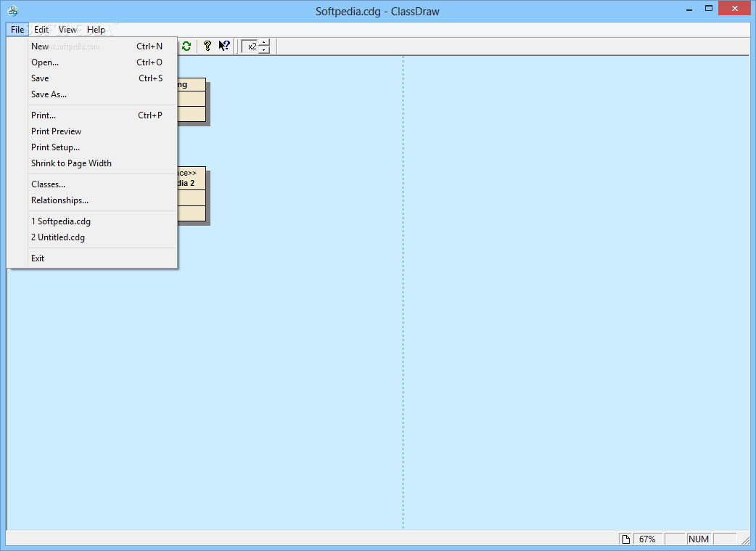Activate context help pointer icon
756x551 pixels.
(x=224, y=46)
